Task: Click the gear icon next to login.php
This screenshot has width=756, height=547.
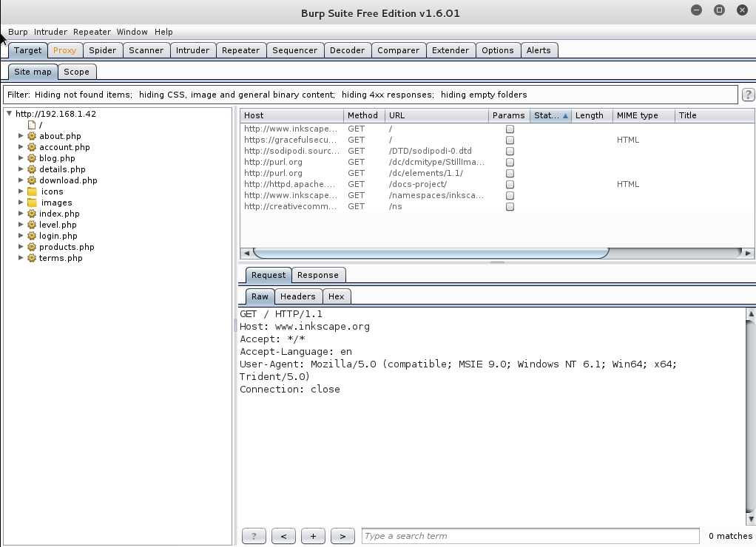Action: [32, 236]
